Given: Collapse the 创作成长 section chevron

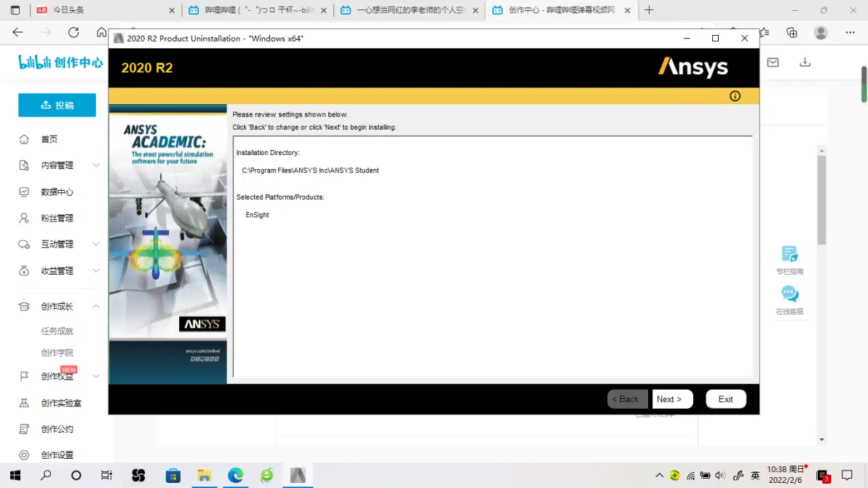Looking at the screenshot, I should coord(96,307).
